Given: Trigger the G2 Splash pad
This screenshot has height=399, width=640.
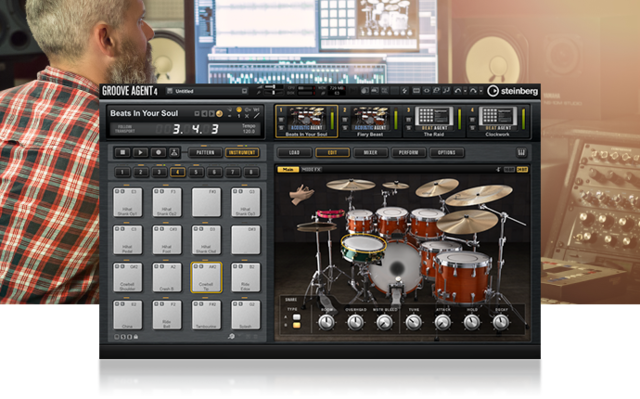Looking at the screenshot, I should [246, 315].
